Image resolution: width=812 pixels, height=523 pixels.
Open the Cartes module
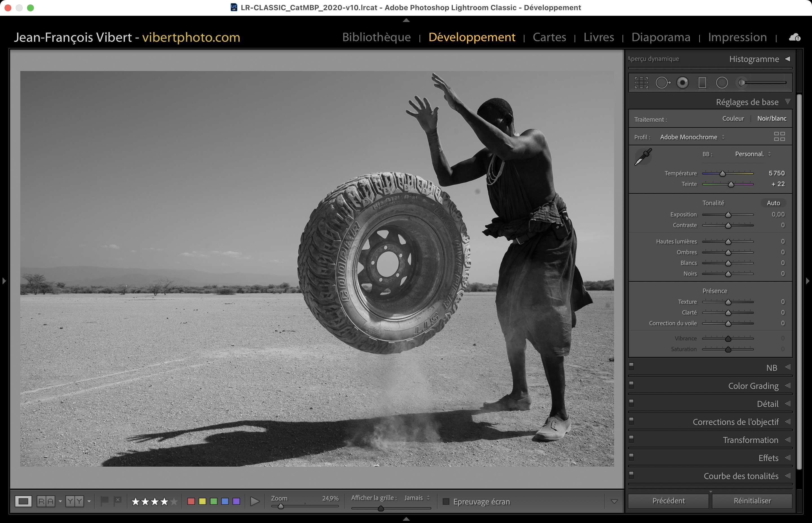tap(549, 37)
